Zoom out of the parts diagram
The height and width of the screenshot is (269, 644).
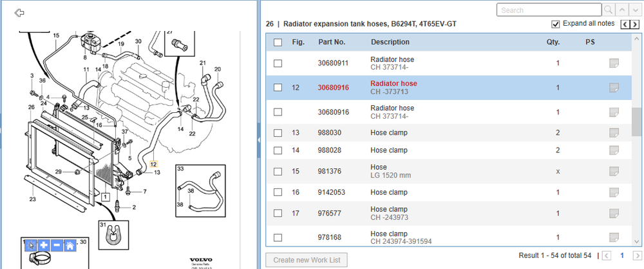click(x=56, y=245)
